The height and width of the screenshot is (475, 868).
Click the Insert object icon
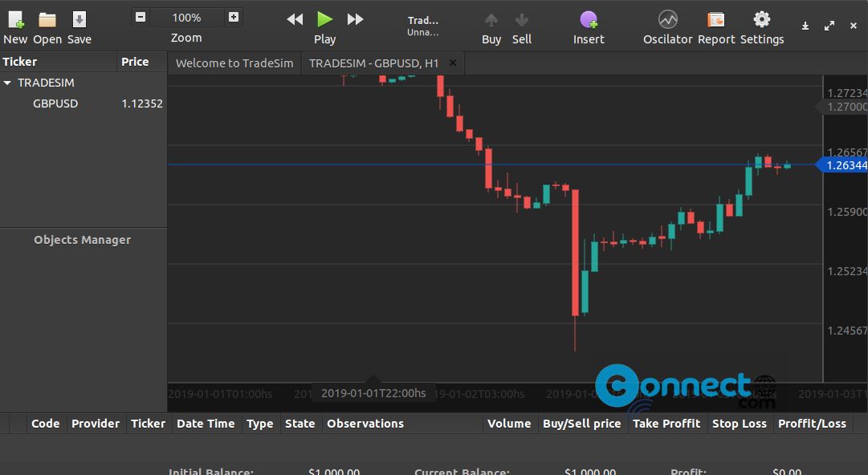pyautogui.click(x=589, y=20)
